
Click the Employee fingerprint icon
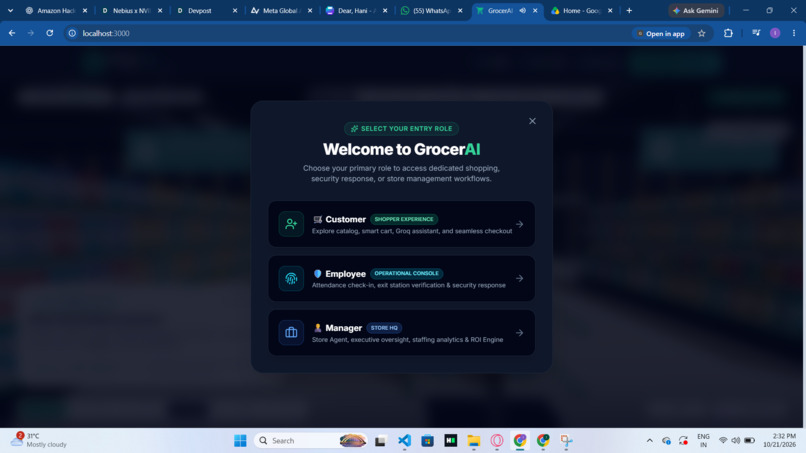pos(291,278)
